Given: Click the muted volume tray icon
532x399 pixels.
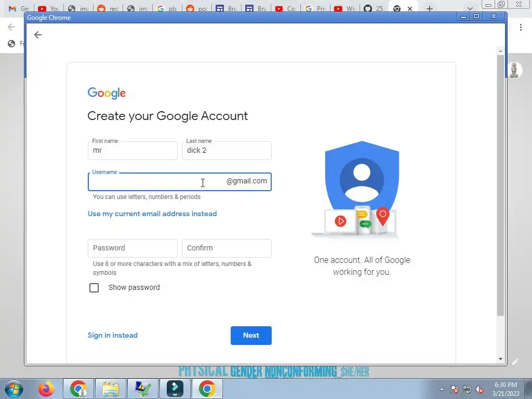Looking at the screenshot, I should pyautogui.click(x=480, y=389).
